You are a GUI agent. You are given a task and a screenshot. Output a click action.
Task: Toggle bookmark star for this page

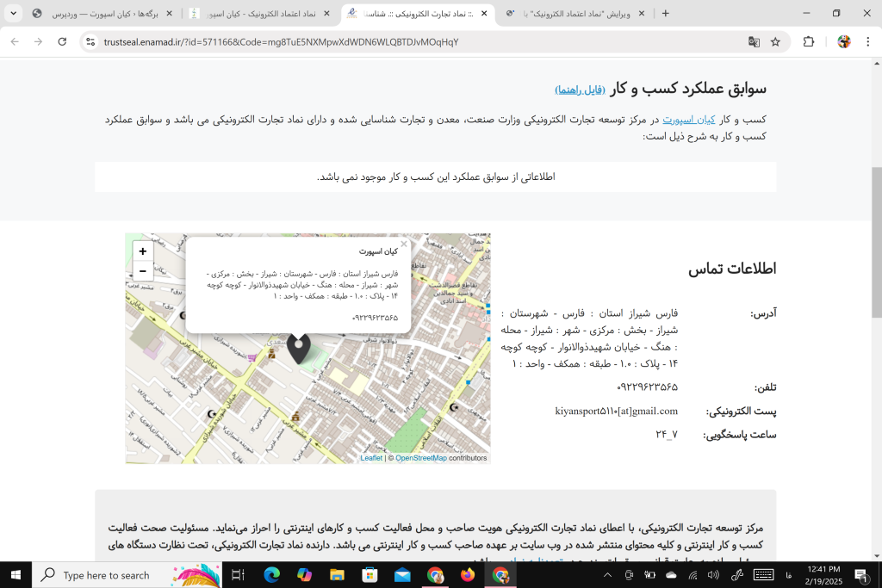coord(773,41)
